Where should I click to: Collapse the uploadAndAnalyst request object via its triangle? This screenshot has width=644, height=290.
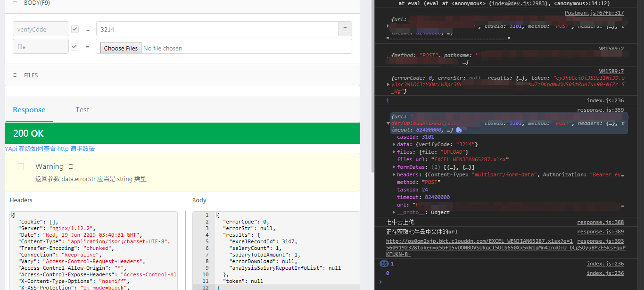pyautogui.click(x=388, y=122)
